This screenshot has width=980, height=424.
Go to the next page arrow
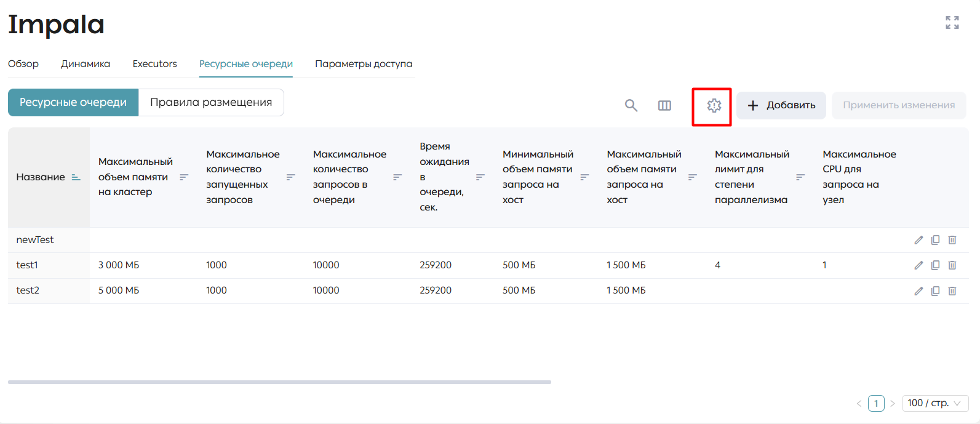click(x=893, y=404)
